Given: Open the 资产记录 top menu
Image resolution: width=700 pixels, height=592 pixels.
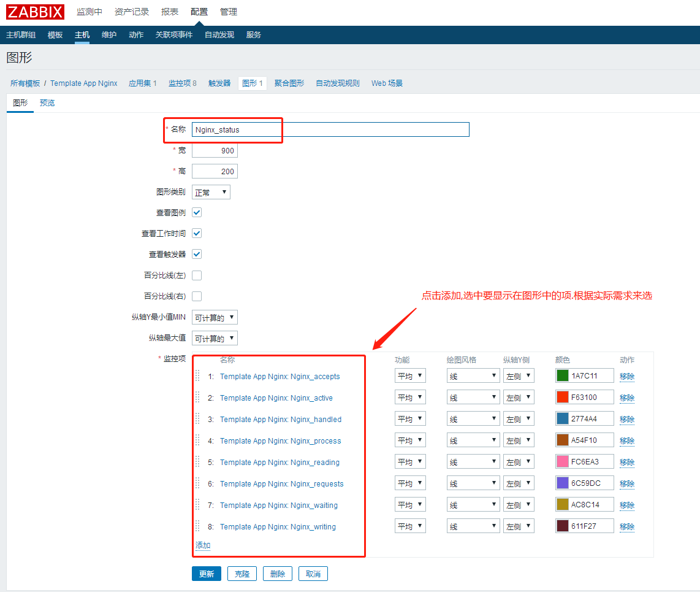Looking at the screenshot, I should [x=132, y=12].
